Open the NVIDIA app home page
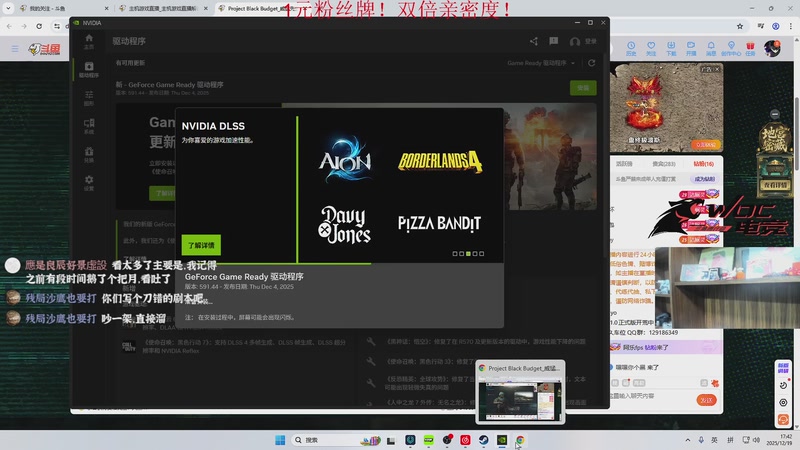The height and width of the screenshot is (450, 800). tap(89, 41)
